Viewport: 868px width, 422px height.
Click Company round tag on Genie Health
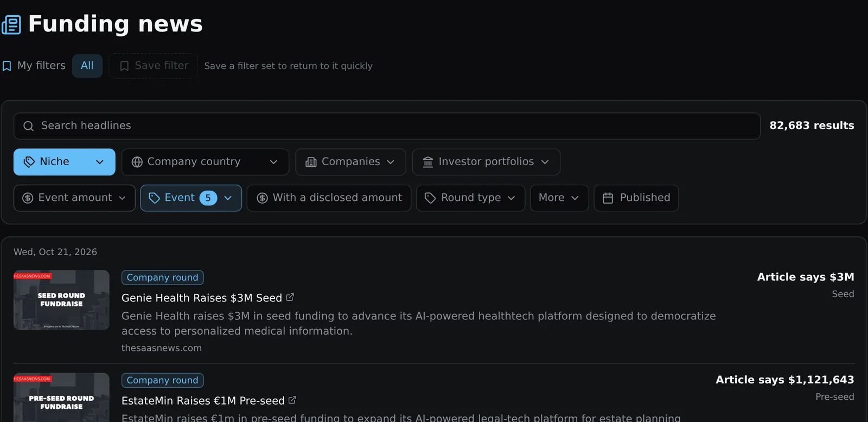(163, 278)
